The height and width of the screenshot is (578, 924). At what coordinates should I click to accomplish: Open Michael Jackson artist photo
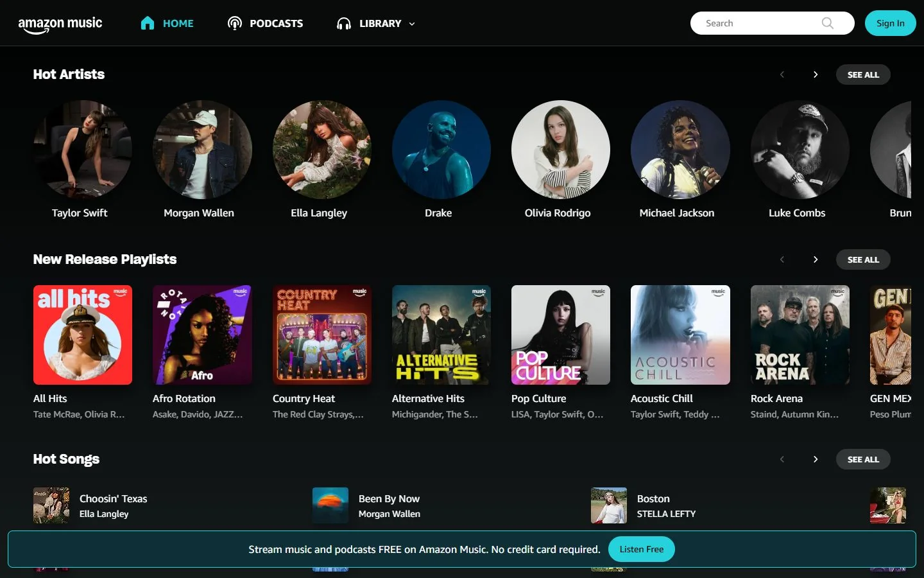[x=680, y=150]
